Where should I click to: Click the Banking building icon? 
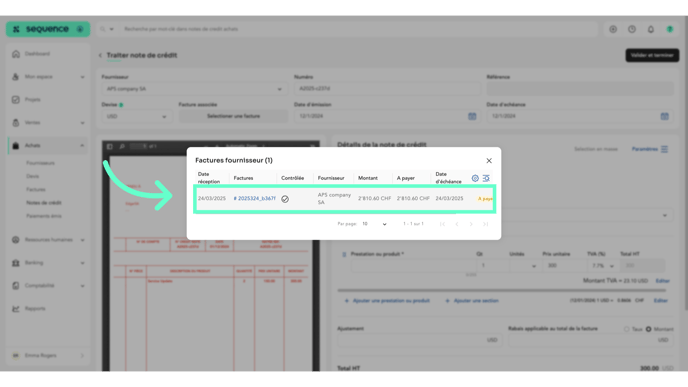16,263
